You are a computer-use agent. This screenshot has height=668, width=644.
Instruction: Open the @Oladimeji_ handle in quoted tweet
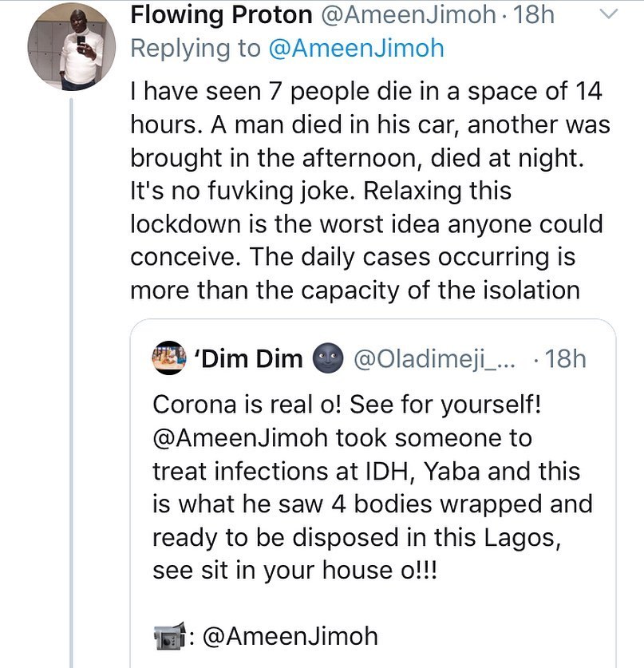[435, 358]
